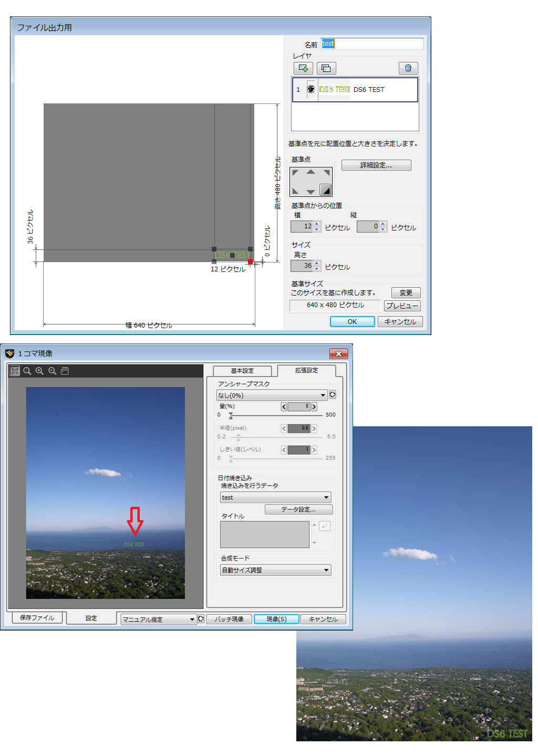Click the fit-to-window view icon in preview toolbar
This screenshot has width=538, height=756.
pos(15,371)
